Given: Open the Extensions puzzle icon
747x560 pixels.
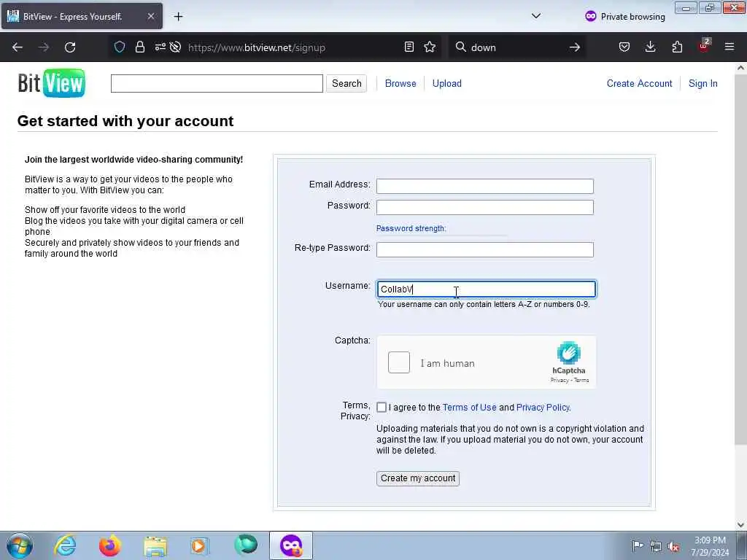Looking at the screenshot, I should tap(677, 47).
